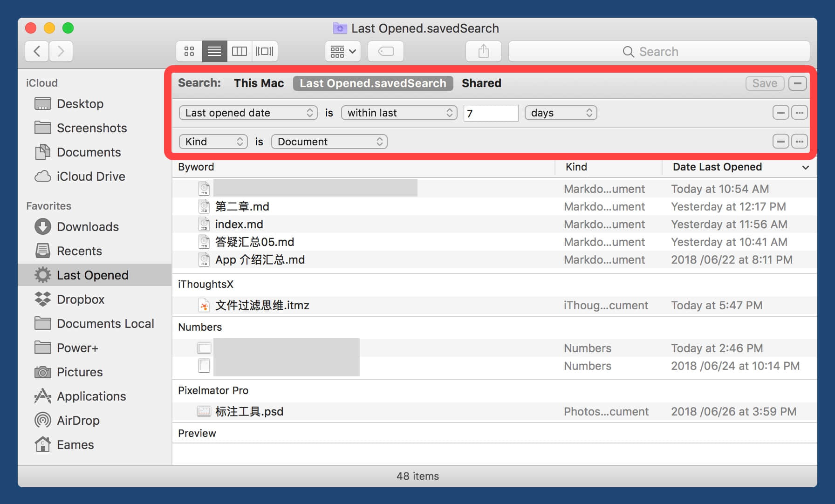This screenshot has height=504, width=835.
Task: Open AirDrop from the sidebar
Action: (78, 421)
